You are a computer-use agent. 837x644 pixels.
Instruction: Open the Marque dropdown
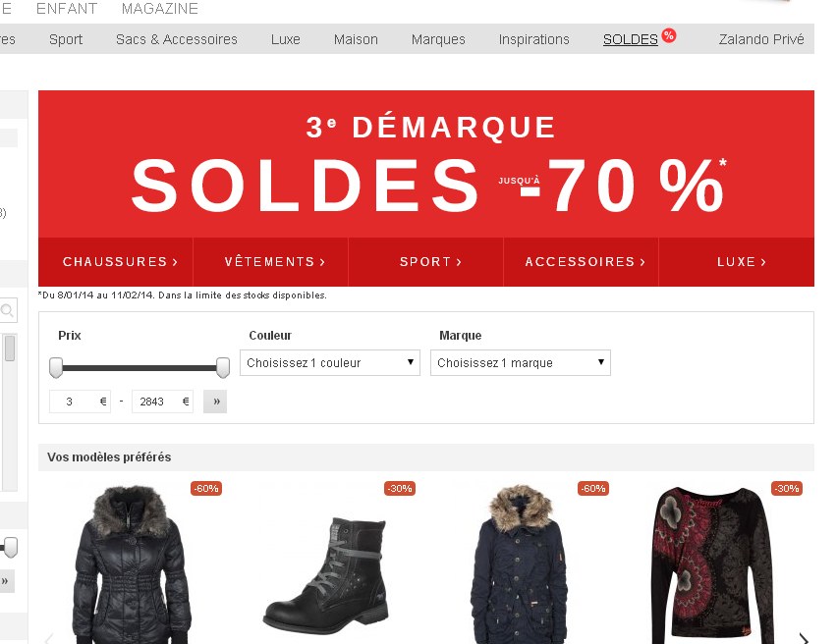coord(521,363)
